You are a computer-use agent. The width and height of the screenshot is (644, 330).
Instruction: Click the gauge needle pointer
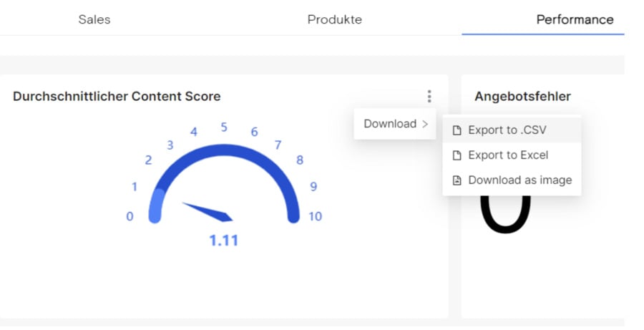point(208,211)
